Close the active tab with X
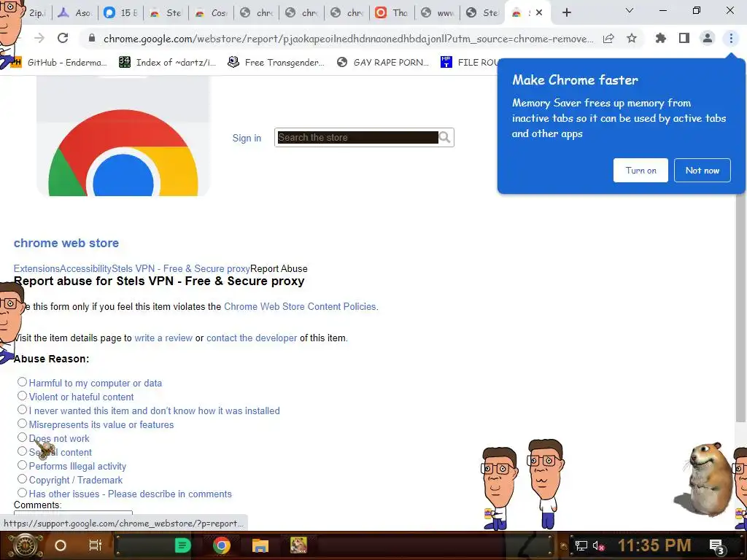 pos(539,13)
